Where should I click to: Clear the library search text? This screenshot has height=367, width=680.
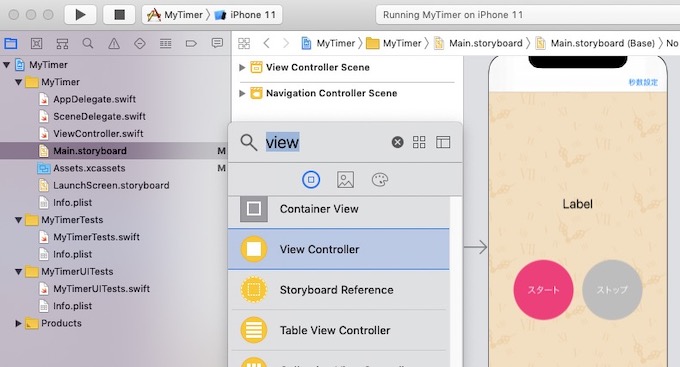click(x=397, y=142)
